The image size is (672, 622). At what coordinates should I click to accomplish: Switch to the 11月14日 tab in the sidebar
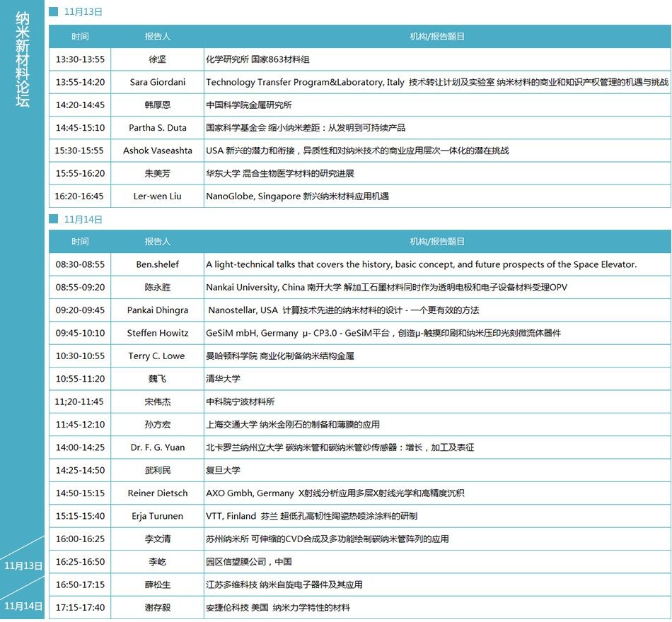pos(23,606)
